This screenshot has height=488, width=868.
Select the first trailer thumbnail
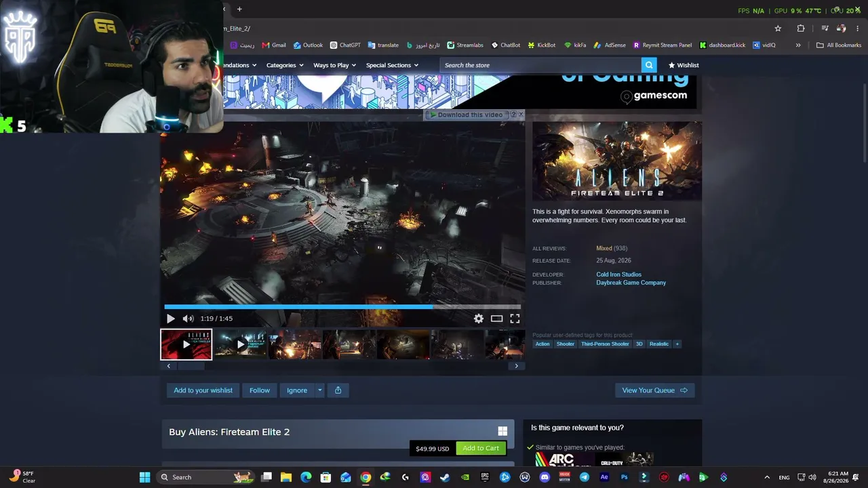[186, 344]
